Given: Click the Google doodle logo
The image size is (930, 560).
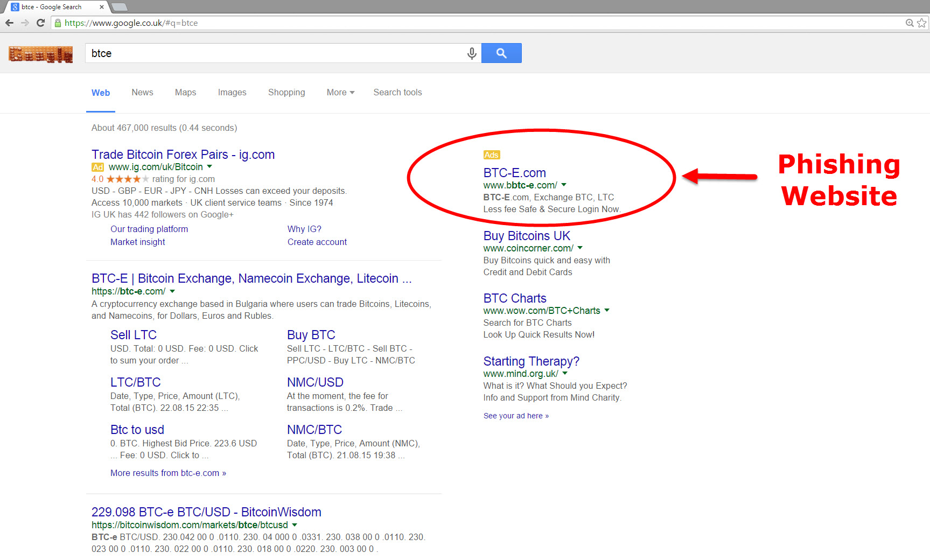Looking at the screenshot, I should click(41, 54).
